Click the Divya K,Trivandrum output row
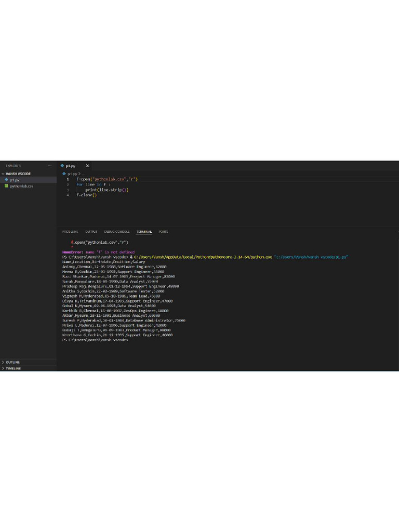 117,301
